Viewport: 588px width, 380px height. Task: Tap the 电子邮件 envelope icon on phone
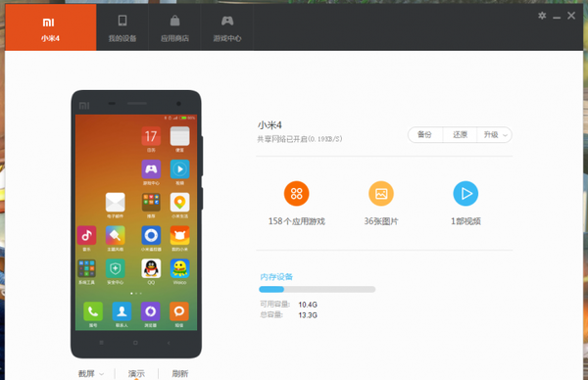point(115,203)
